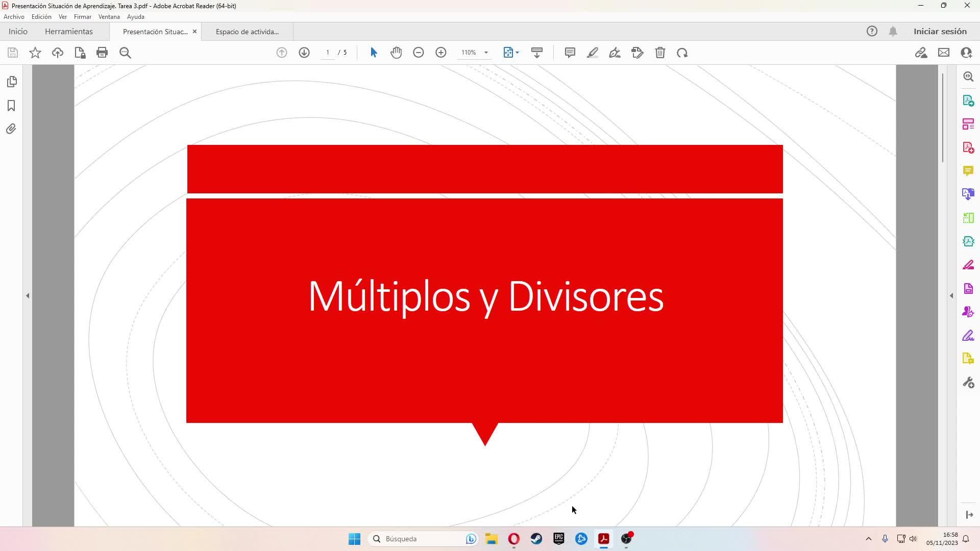Toggle the Selection arrow tool
Viewport: 980px width, 551px height.
click(x=374, y=53)
